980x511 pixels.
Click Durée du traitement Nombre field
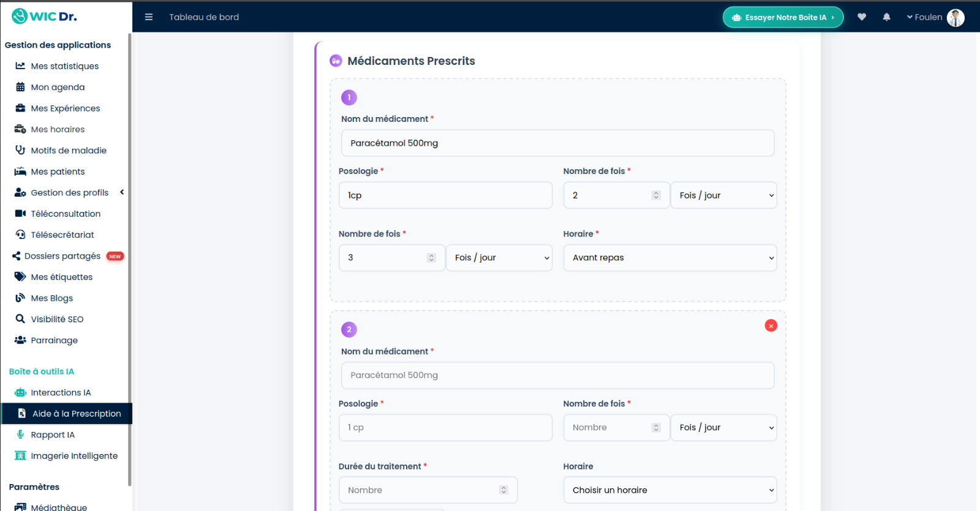428,490
